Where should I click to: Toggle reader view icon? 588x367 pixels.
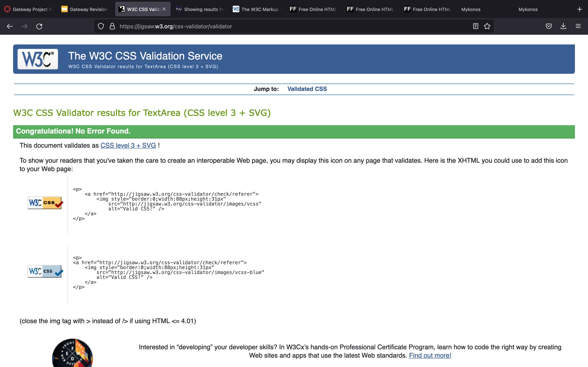476,26
